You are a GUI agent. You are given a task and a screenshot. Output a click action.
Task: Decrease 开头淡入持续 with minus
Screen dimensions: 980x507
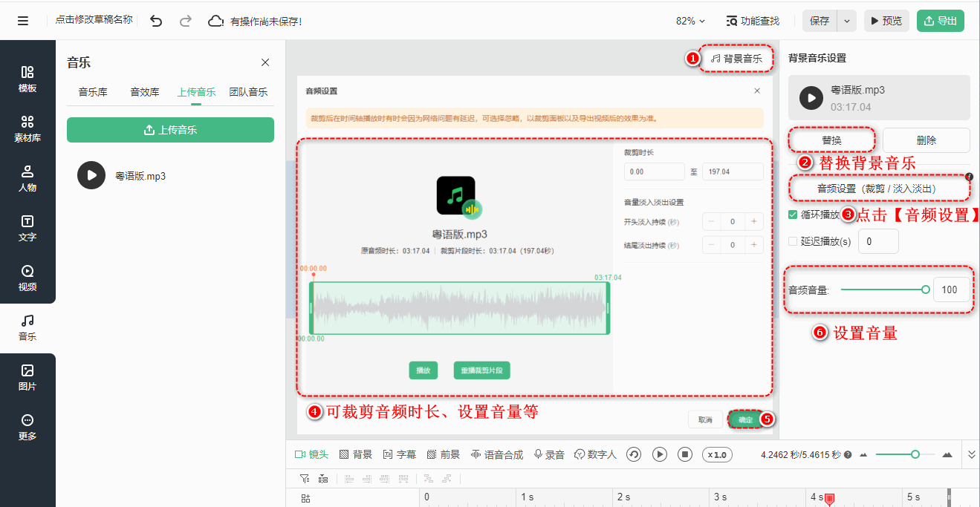pos(712,221)
